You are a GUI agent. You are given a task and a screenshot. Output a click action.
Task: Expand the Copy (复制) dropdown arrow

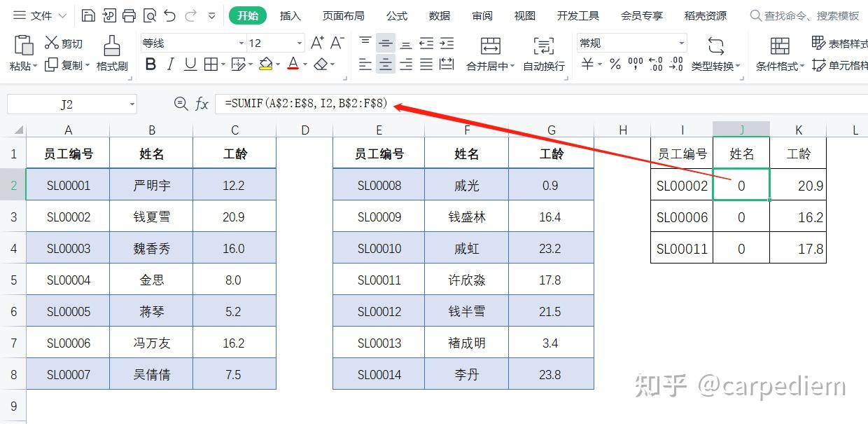tap(87, 66)
